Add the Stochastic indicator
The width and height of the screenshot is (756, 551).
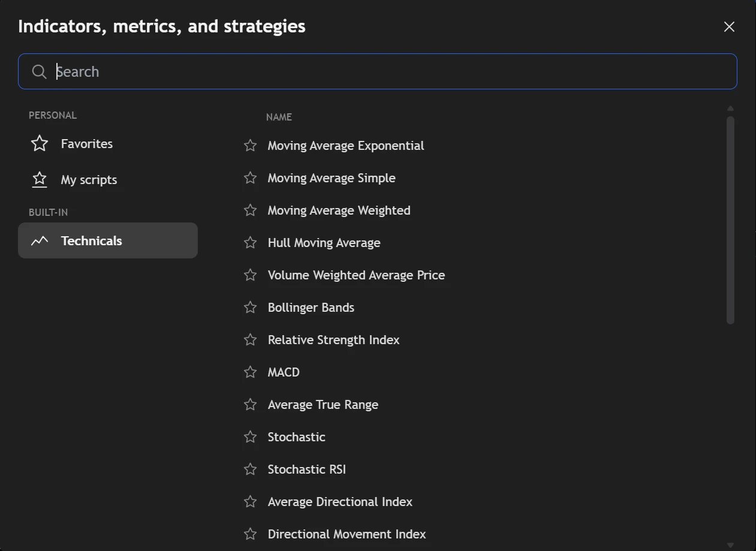coord(297,437)
